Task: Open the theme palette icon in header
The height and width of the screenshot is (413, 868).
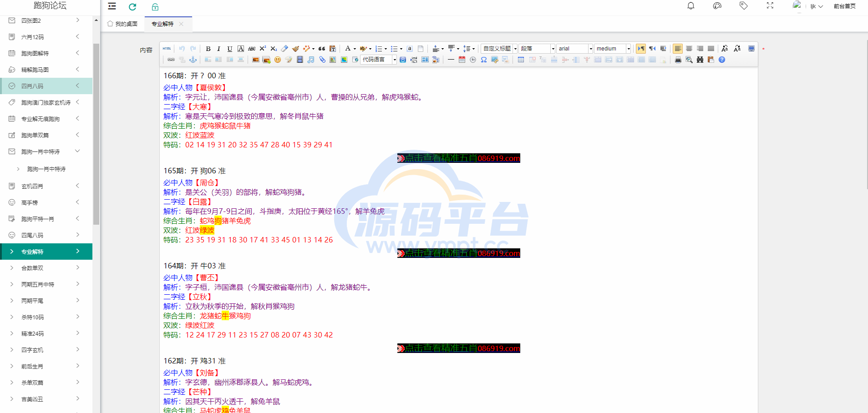Action: pyautogui.click(x=717, y=6)
